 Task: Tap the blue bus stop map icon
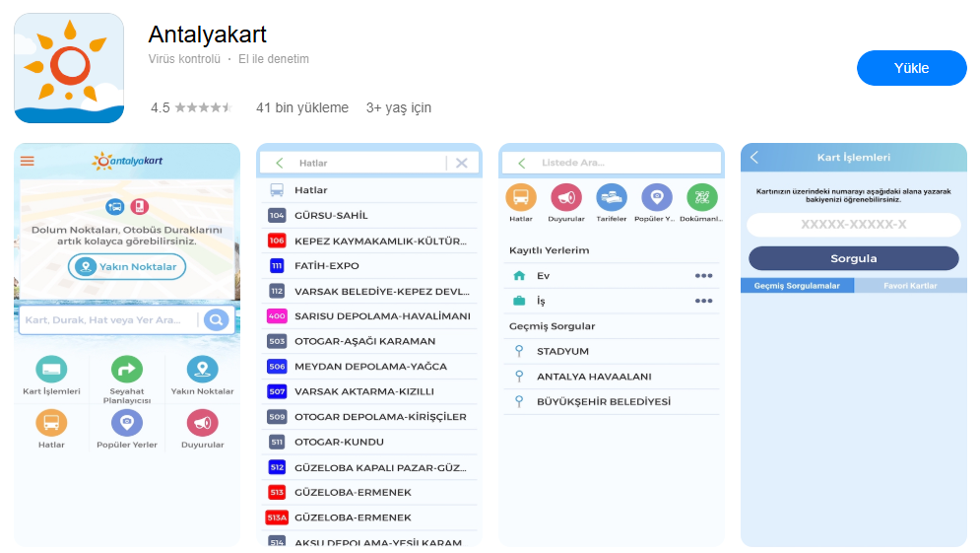(x=115, y=206)
